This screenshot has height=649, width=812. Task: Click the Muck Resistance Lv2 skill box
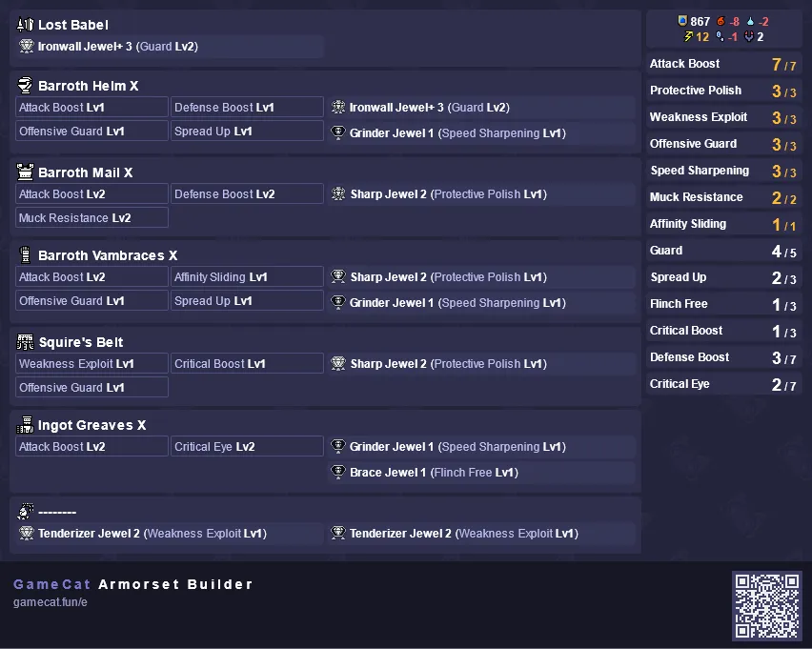(x=91, y=217)
